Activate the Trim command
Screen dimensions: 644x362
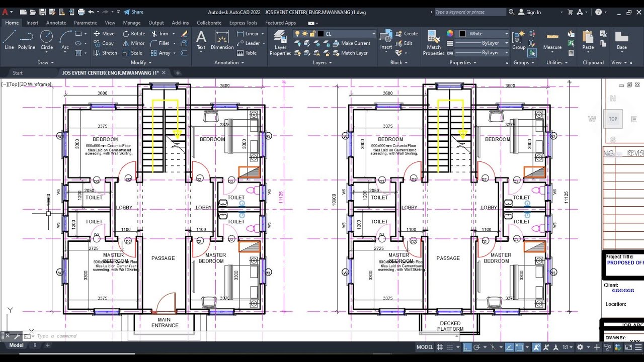(159, 34)
